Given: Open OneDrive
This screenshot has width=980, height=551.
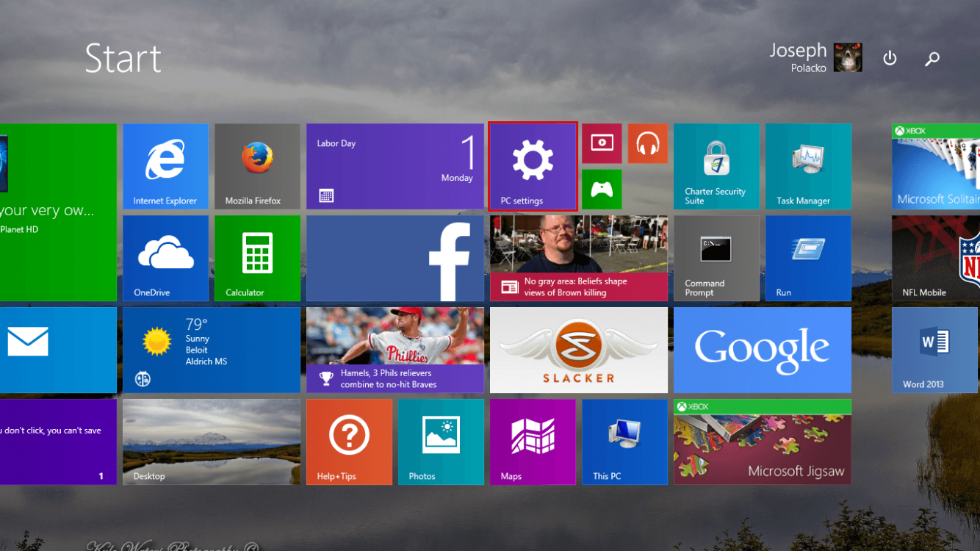Looking at the screenshot, I should (x=165, y=258).
